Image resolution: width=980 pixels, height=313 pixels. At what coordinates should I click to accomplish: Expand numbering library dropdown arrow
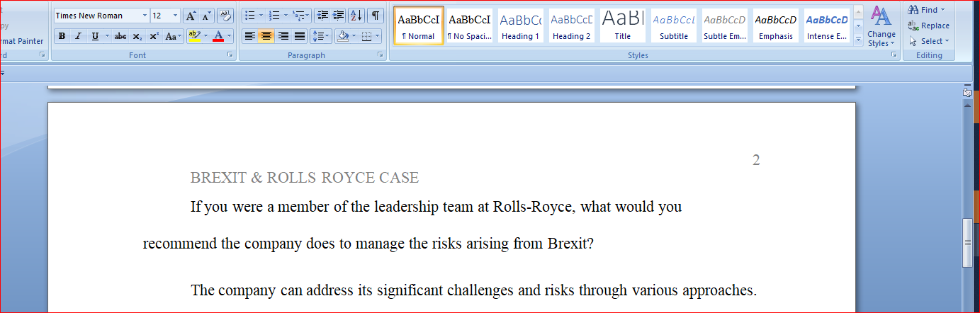click(x=286, y=16)
